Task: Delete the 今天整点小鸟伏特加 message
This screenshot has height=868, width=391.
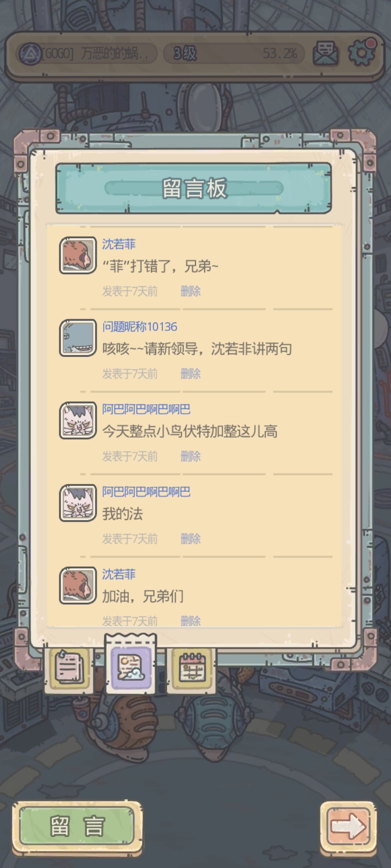Action: coord(190,456)
